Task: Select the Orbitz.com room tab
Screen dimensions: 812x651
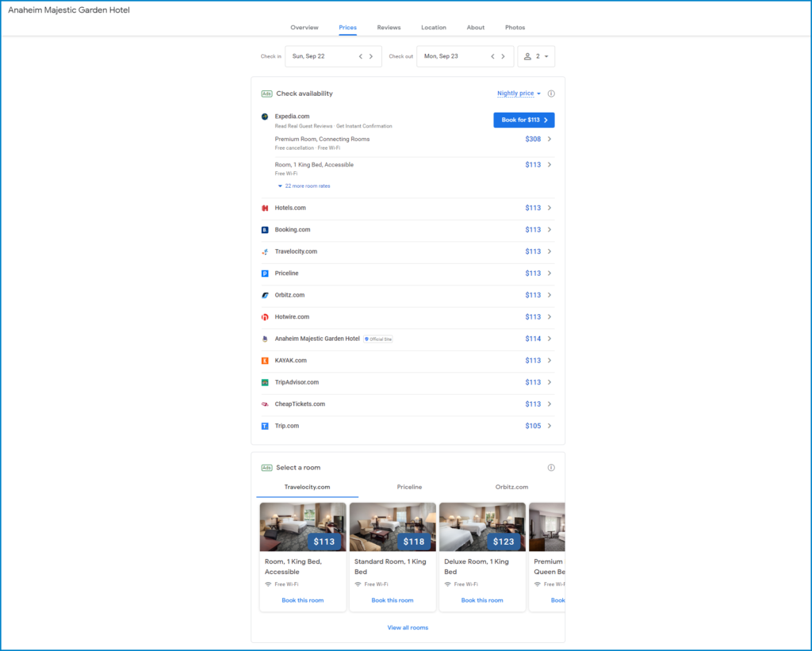Action: pos(511,487)
